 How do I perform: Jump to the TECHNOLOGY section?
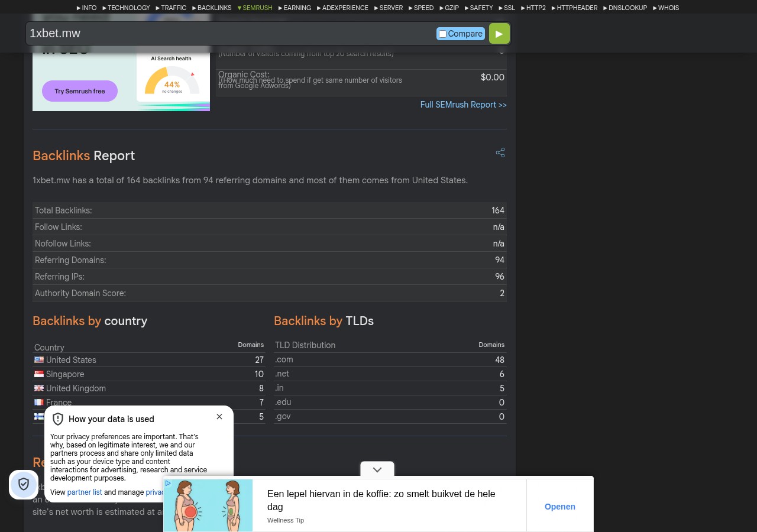tap(126, 8)
